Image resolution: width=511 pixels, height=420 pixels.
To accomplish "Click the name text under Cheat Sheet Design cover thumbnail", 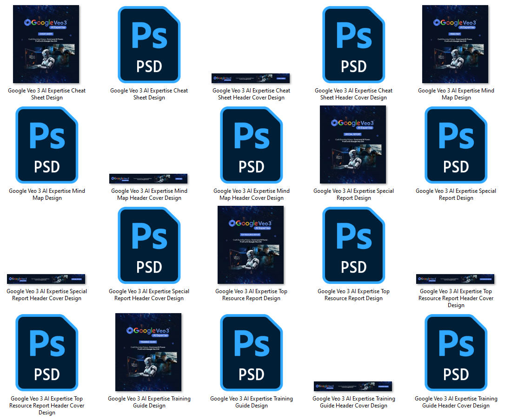I will [x=47, y=94].
